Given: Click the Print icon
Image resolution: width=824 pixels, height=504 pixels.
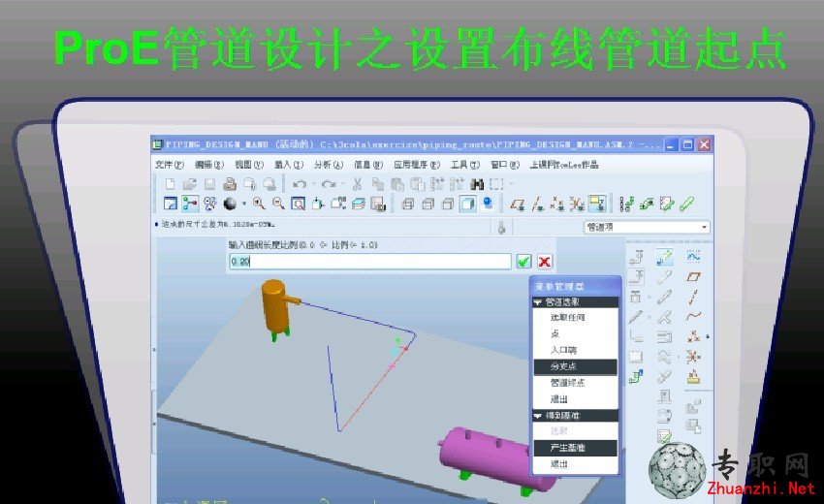Looking at the screenshot, I should (x=230, y=184).
